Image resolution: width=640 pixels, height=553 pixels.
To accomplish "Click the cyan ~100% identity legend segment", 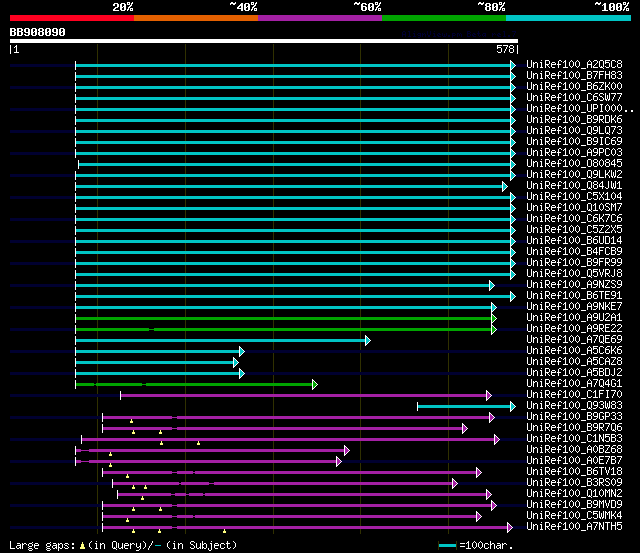I will 569,18.
